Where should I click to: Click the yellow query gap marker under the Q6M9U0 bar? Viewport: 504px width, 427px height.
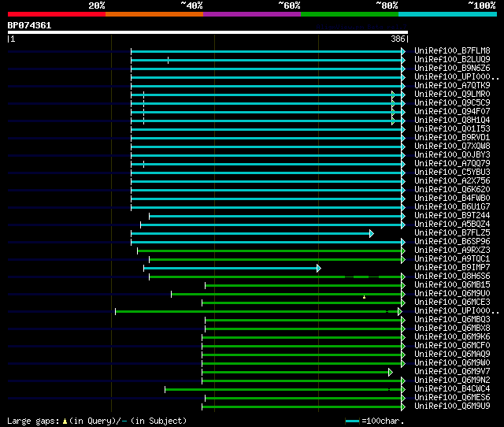click(x=364, y=297)
